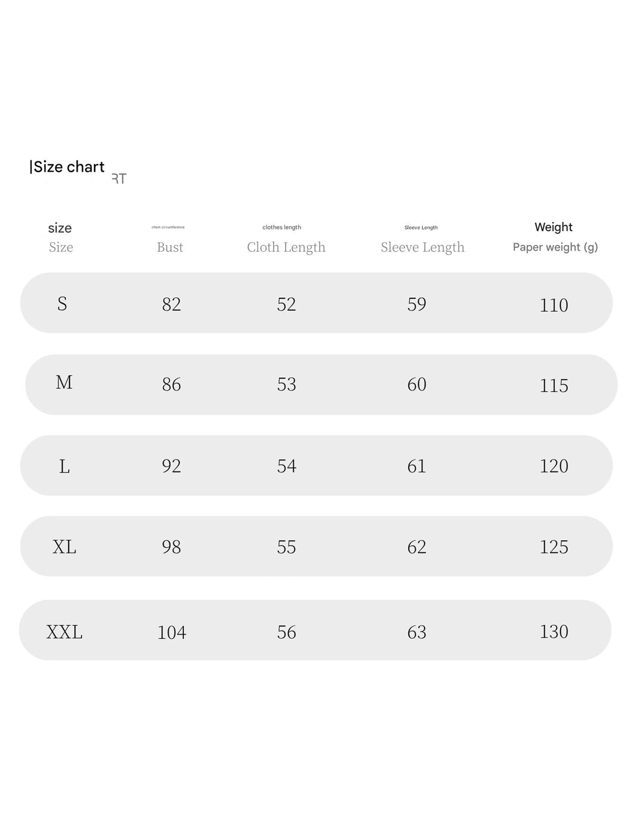Select the XXL size row label
This screenshot has width=633, height=840.
64,632
